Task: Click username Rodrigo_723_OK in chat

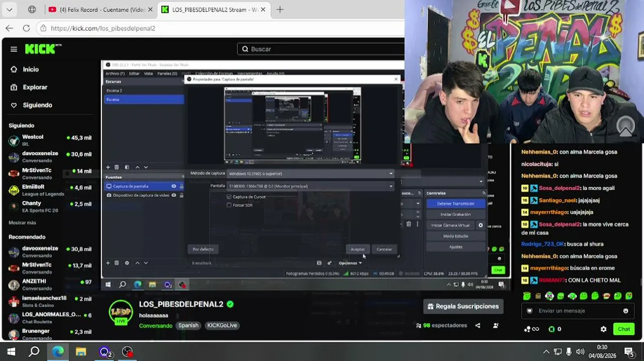Action: [542, 244]
